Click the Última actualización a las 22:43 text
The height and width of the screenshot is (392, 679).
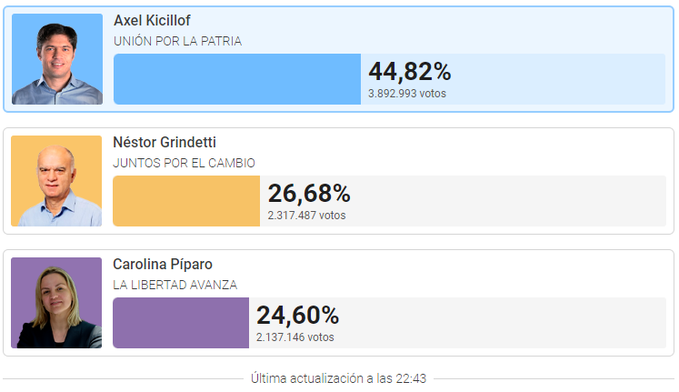339,379
